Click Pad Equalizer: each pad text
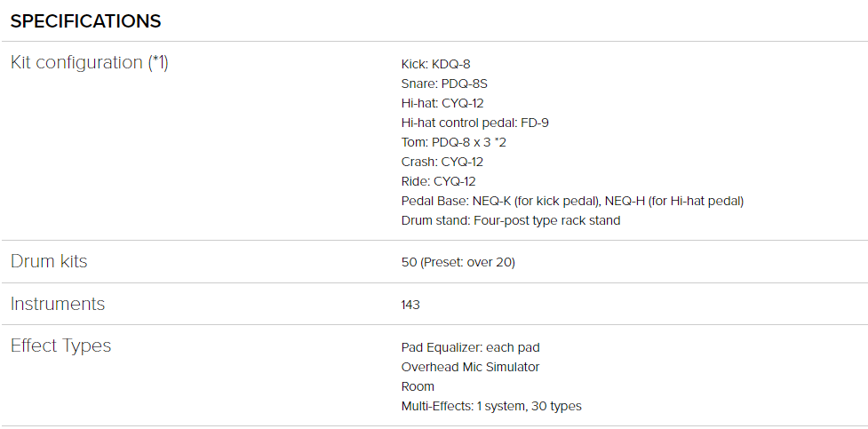The width and height of the screenshot is (868, 429). coord(470,347)
